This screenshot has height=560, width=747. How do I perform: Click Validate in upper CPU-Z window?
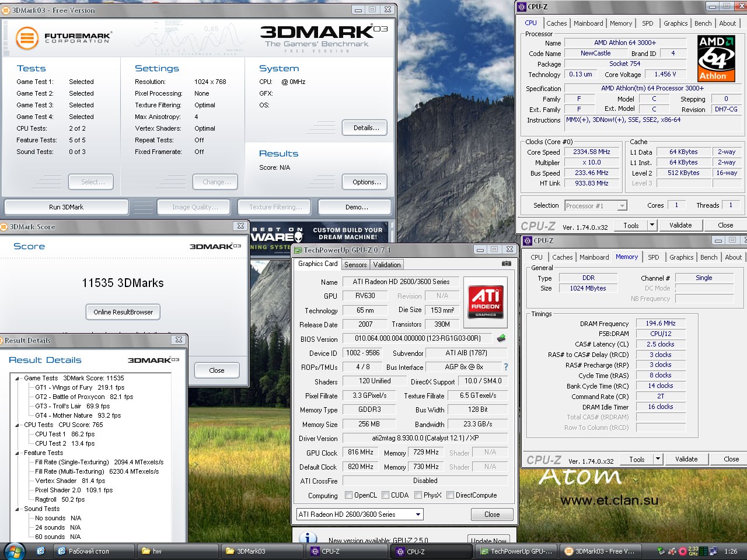coord(680,225)
